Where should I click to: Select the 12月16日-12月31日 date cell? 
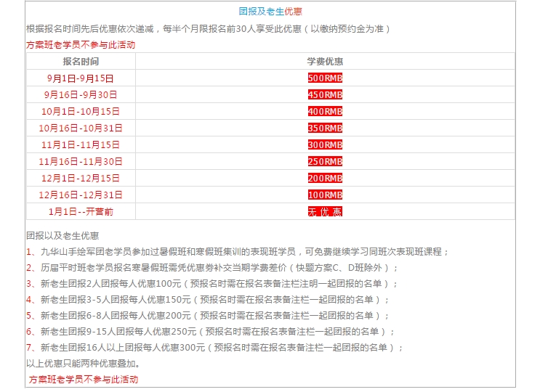81,195
